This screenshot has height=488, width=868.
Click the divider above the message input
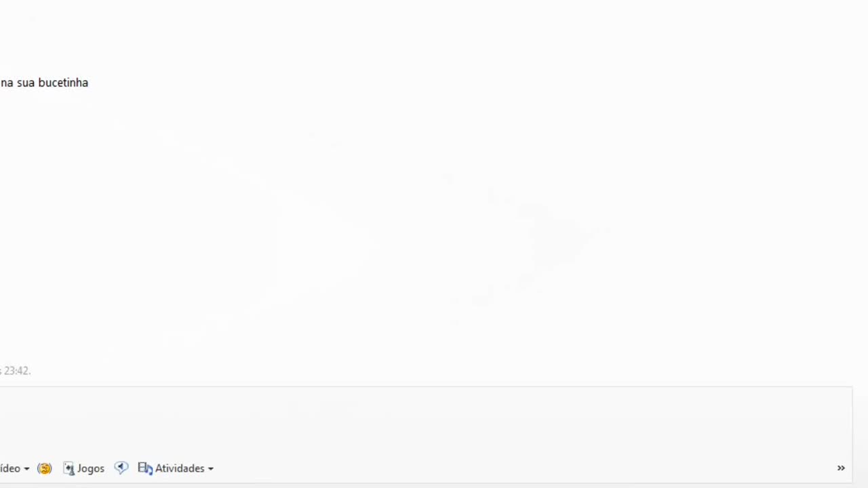(426, 387)
